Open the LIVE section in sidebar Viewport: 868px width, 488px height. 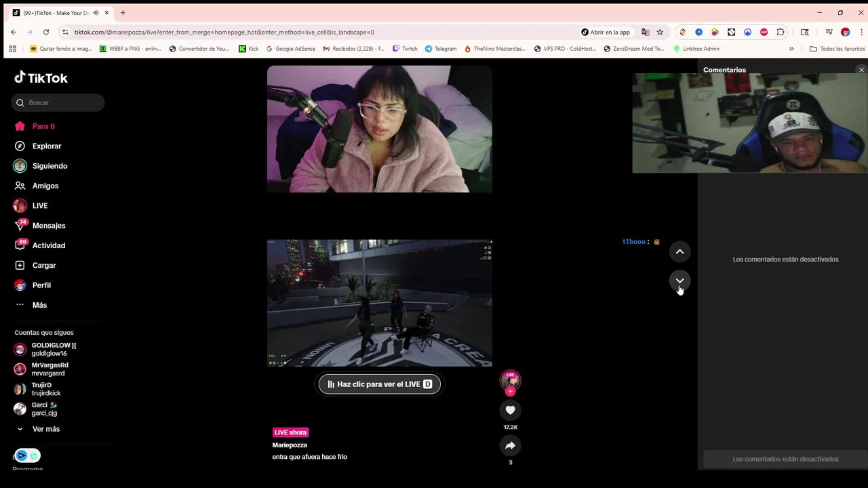click(x=31, y=205)
